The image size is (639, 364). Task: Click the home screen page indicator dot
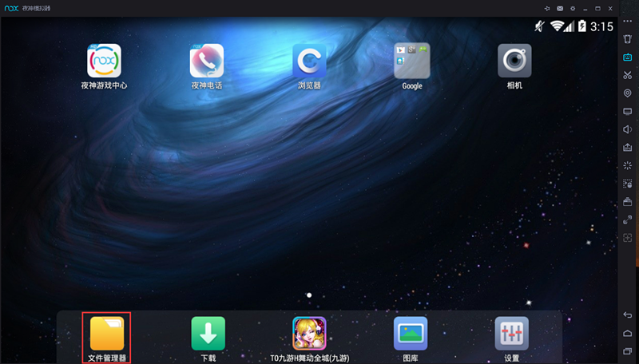pos(309,295)
